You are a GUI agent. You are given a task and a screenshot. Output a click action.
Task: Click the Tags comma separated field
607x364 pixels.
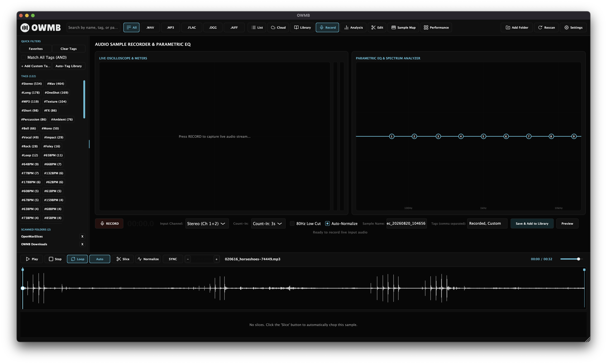point(487,223)
